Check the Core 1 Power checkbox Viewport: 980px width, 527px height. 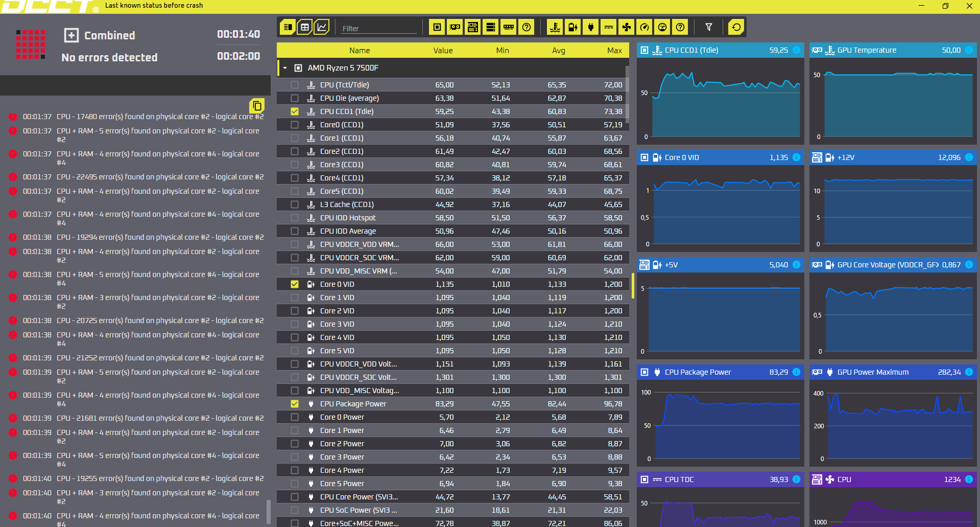(x=295, y=430)
